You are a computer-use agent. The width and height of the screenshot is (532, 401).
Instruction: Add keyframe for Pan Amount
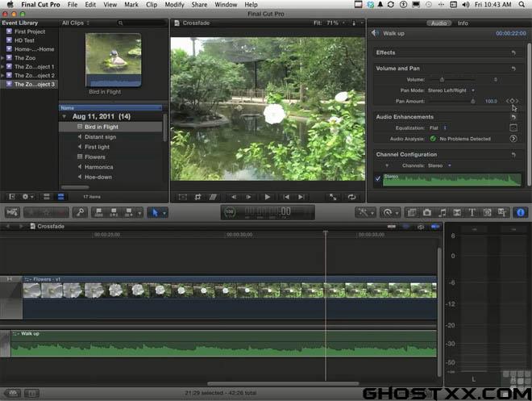coord(513,101)
